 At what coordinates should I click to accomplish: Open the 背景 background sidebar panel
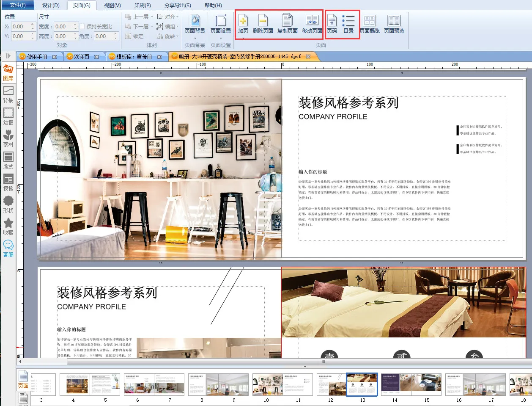pos(8,94)
